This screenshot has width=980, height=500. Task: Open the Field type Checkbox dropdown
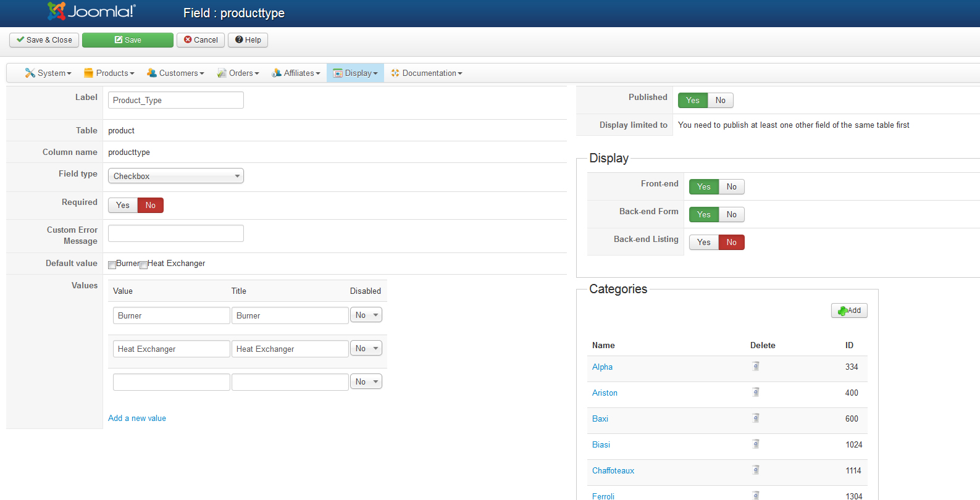(176, 176)
